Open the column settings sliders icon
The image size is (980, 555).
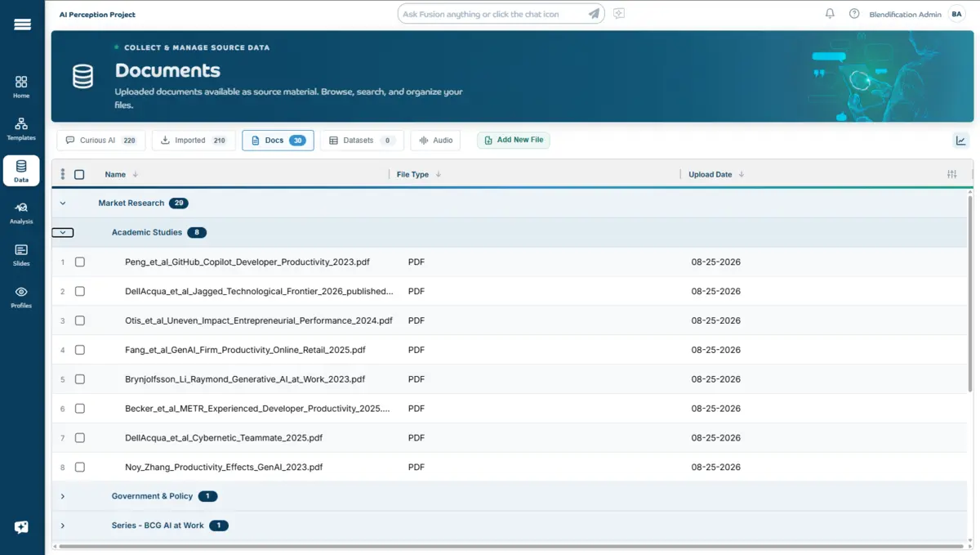(952, 174)
